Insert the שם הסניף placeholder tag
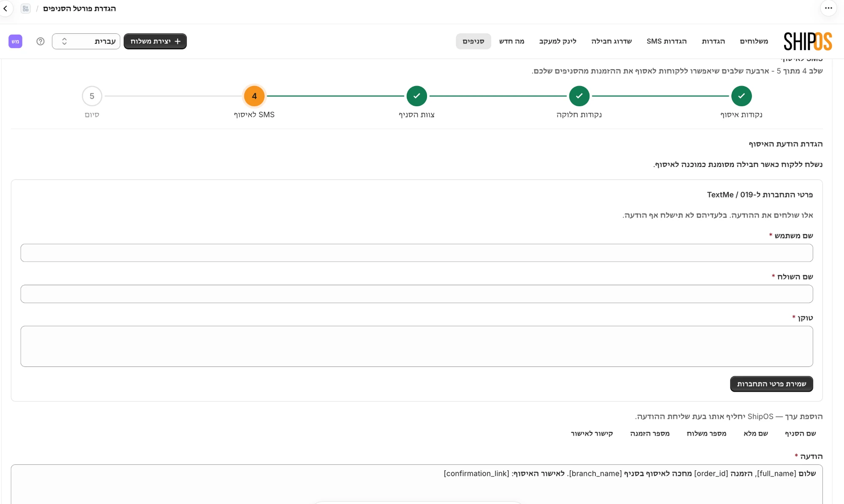Viewport: 844px width, 504px height. (801, 434)
